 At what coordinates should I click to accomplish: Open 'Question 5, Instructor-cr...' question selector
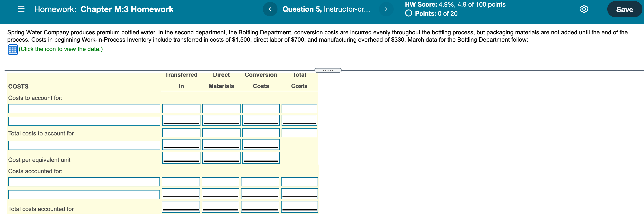point(326,9)
